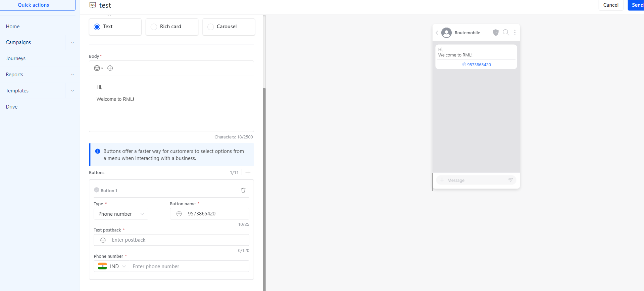This screenshot has height=291, width=644.
Task: Open Campaigns in sidebar
Action: click(x=18, y=42)
